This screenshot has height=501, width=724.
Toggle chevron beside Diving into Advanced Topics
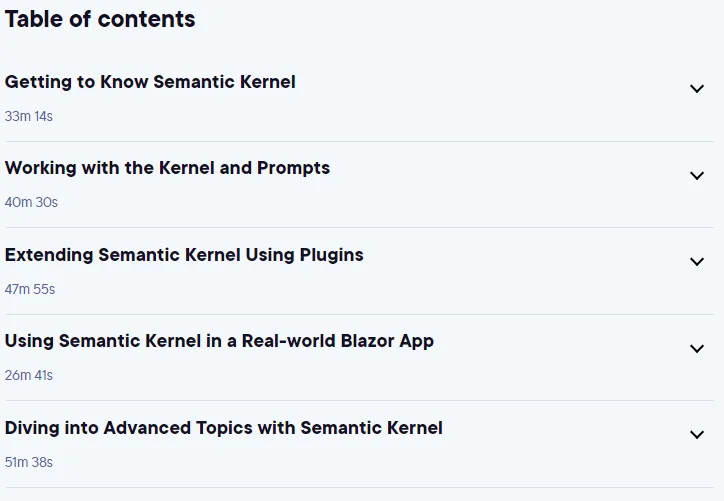click(x=697, y=434)
